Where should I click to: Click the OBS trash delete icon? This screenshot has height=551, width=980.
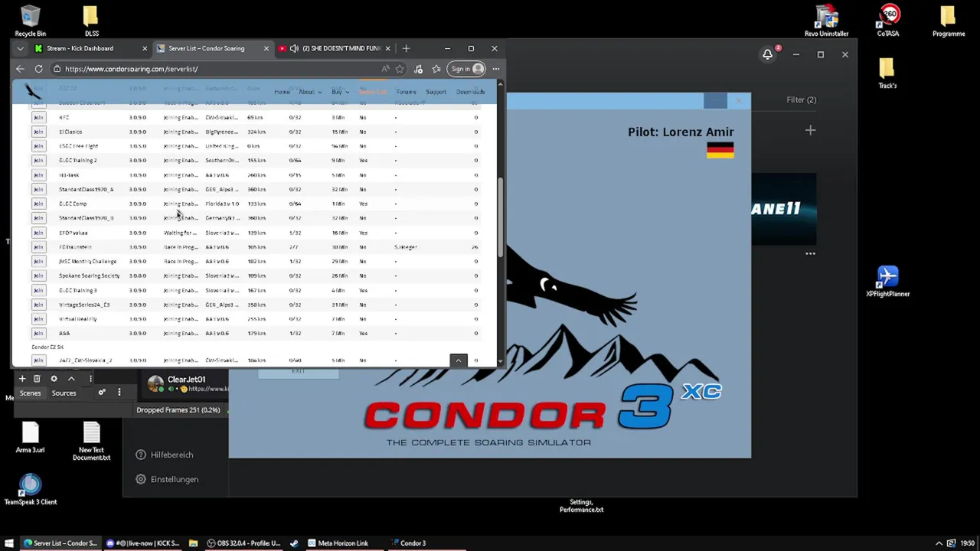(37, 379)
